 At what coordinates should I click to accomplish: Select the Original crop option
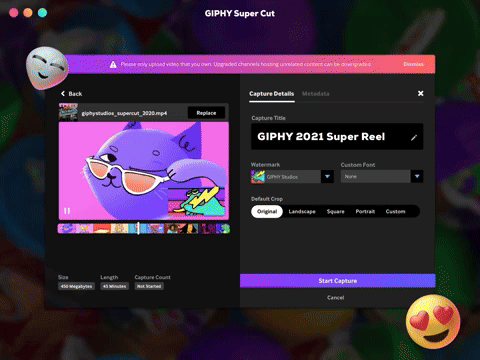[267, 212]
